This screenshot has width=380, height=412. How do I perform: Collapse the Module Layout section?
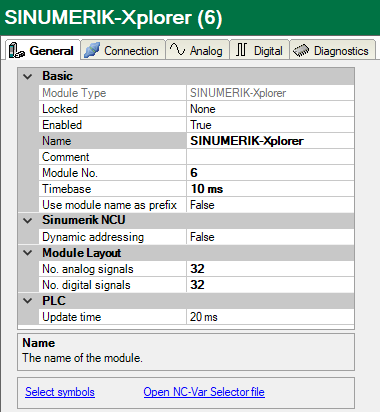28,253
